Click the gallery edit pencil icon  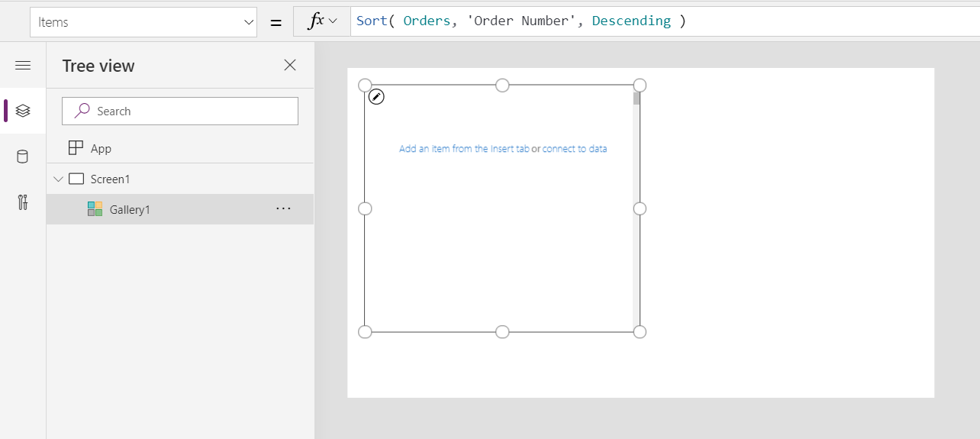pyautogui.click(x=376, y=97)
